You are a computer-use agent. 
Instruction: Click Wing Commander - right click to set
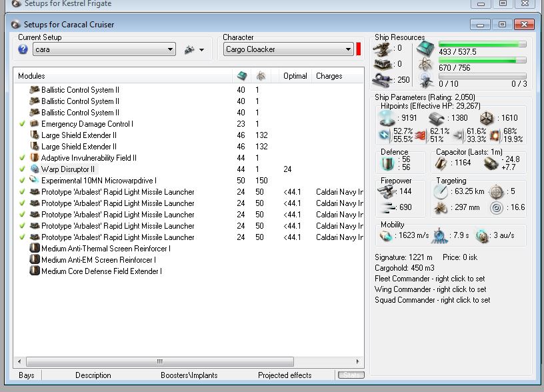[x=430, y=289]
